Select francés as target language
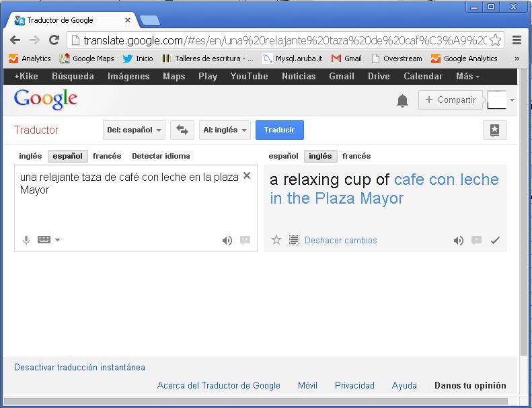 coord(356,156)
